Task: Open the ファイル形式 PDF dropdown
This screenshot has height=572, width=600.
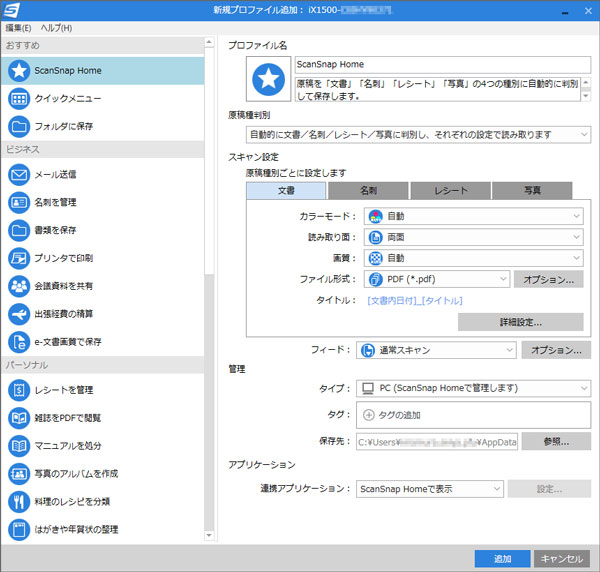Action: [437, 279]
